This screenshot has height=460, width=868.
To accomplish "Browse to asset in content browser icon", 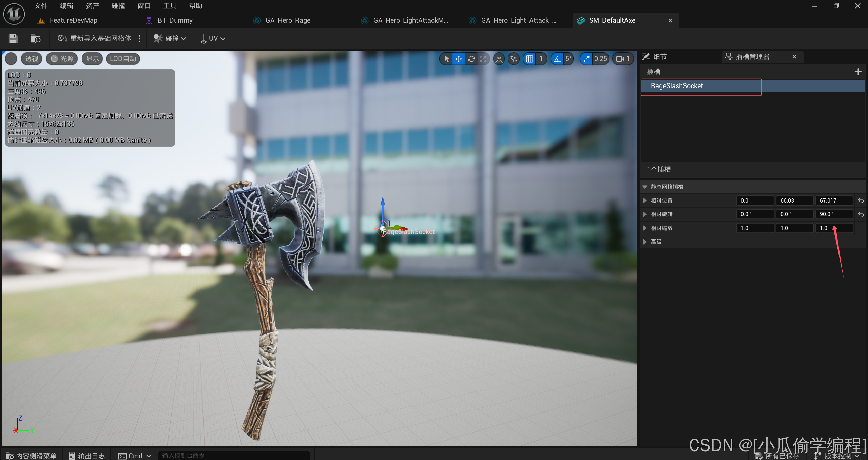I will tap(35, 38).
